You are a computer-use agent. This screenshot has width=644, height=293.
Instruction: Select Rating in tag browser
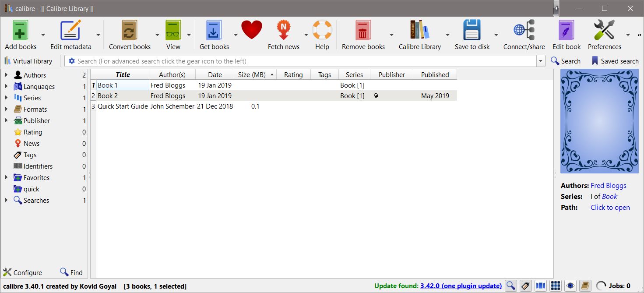pos(33,132)
